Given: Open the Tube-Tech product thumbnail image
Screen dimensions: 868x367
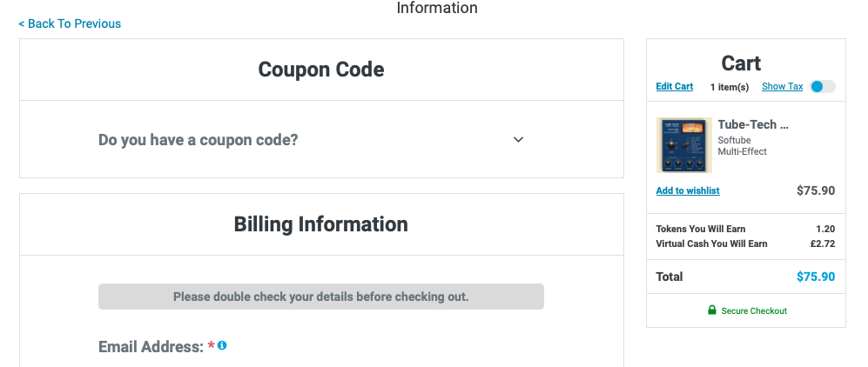Looking at the screenshot, I should [684, 145].
